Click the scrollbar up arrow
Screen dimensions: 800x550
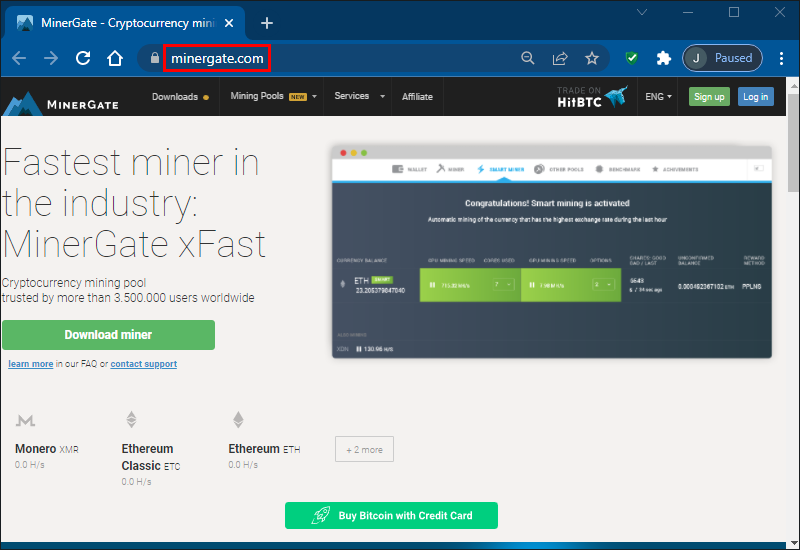click(793, 85)
